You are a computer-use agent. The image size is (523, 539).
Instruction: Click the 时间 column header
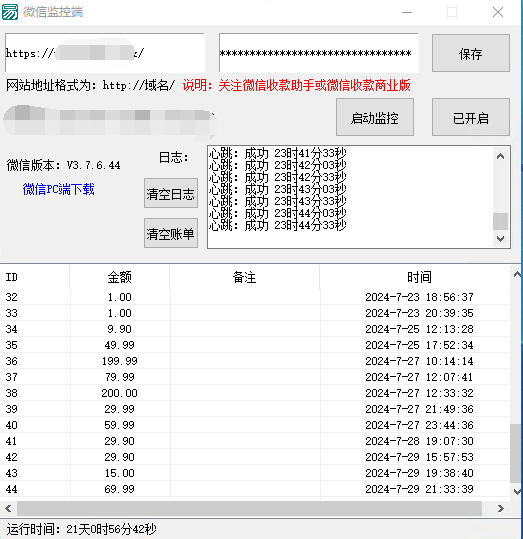tap(419, 277)
